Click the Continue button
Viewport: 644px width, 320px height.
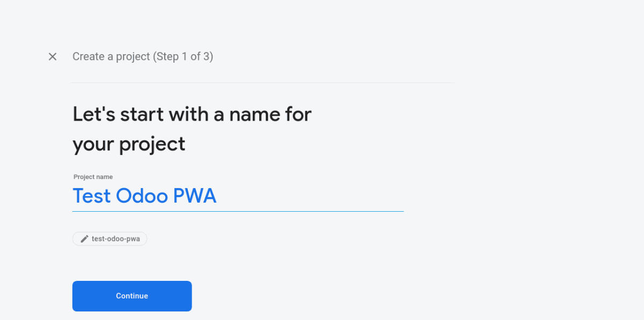pyautogui.click(x=132, y=296)
